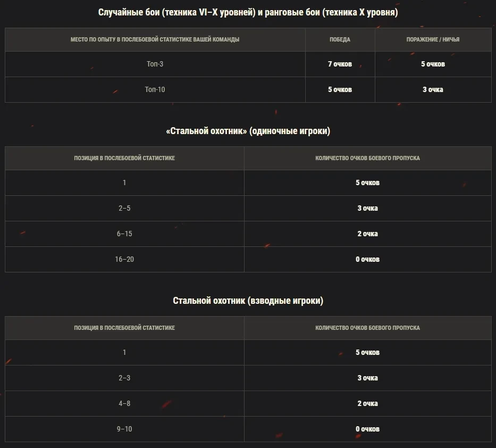Click the "Поражение / Ничья" column header
Screen dimensions: 496x448
(433, 40)
